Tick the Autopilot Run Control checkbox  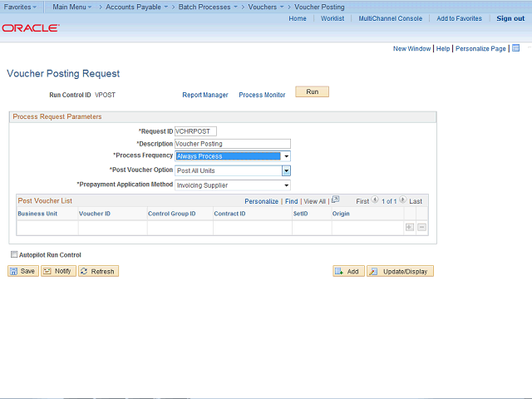14,254
